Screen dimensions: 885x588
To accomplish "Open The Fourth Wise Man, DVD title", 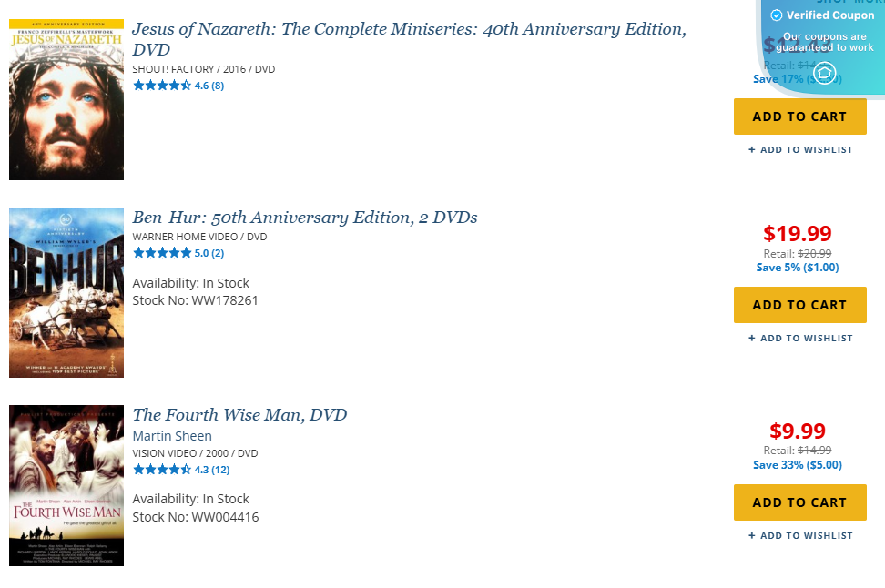I will tap(239, 415).
